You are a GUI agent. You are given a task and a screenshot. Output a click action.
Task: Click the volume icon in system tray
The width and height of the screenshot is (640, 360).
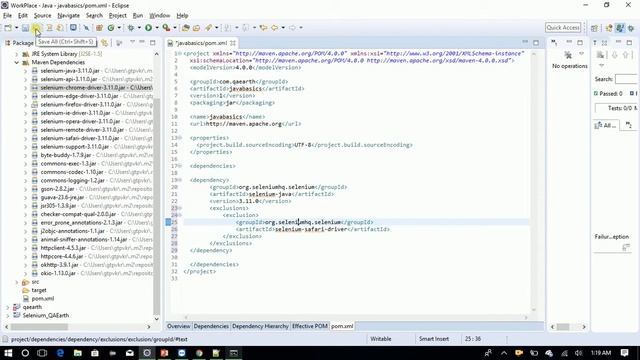tap(578, 353)
